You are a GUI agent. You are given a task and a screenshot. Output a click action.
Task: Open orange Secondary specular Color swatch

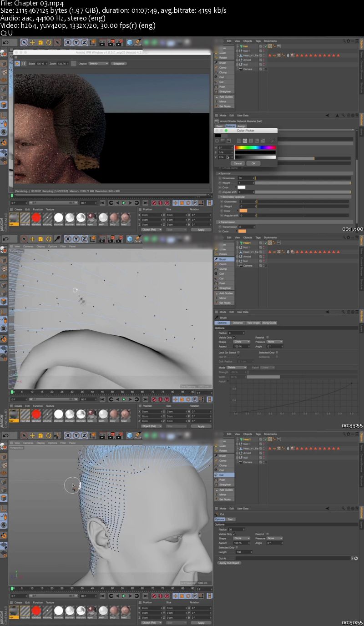coord(243,211)
